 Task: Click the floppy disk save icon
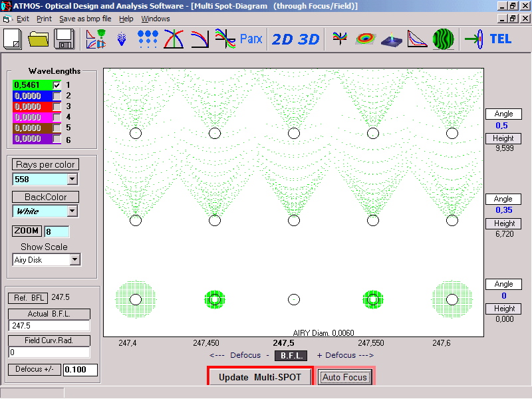tap(65, 39)
